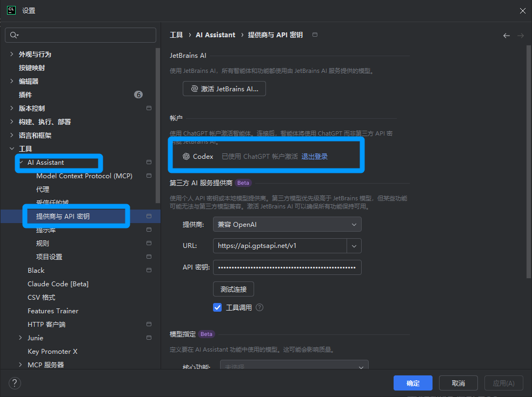The width and height of the screenshot is (532, 397).
Task: Expand the 版本控制 tree node
Action: (x=12, y=108)
